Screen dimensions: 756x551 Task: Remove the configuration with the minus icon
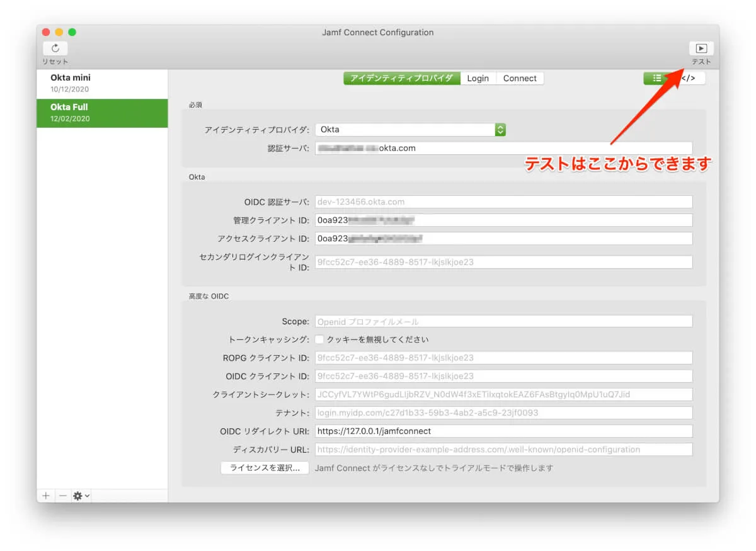coord(62,496)
